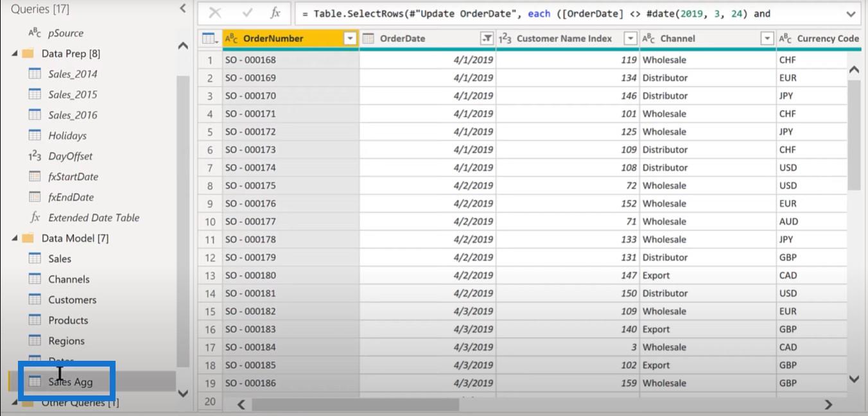Click queries pane scroll down arrow
Image resolution: width=868 pixels, height=416 pixels.
coord(183,393)
